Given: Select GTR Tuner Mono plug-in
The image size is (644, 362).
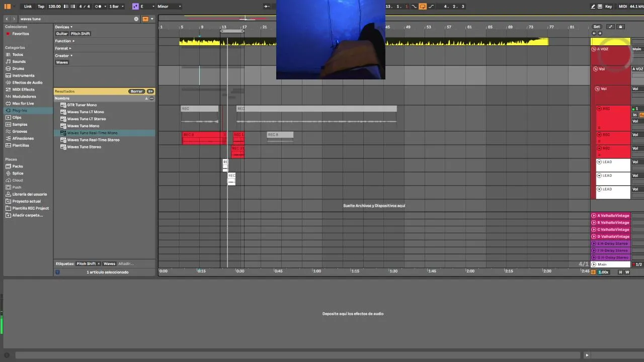Looking at the screenshot, I should 82,105.
